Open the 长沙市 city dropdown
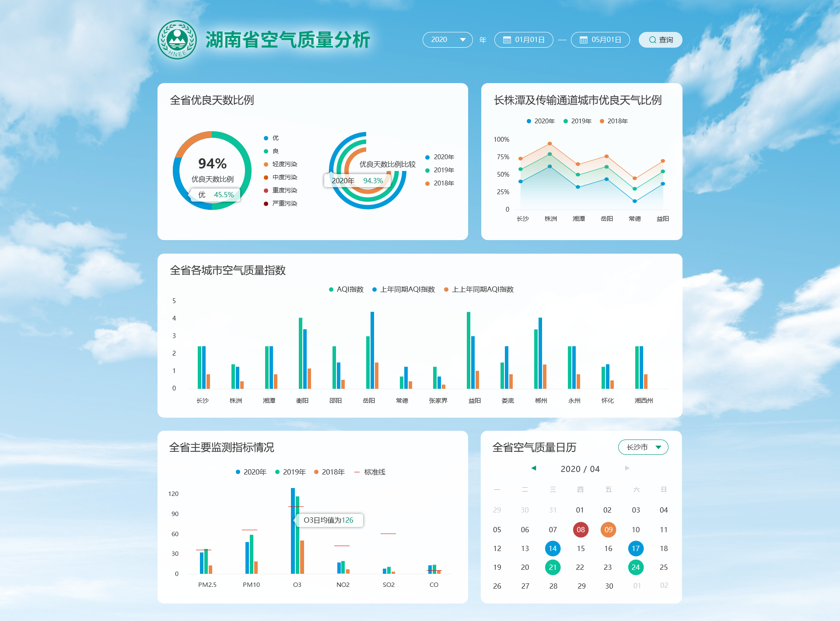Viewport: 840px width, 621px height. (643, 447)
